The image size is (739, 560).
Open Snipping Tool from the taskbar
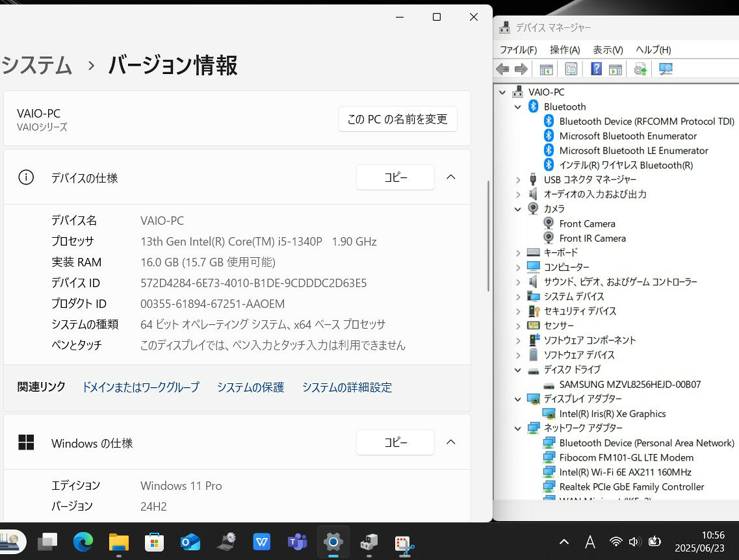pos(405,542)
